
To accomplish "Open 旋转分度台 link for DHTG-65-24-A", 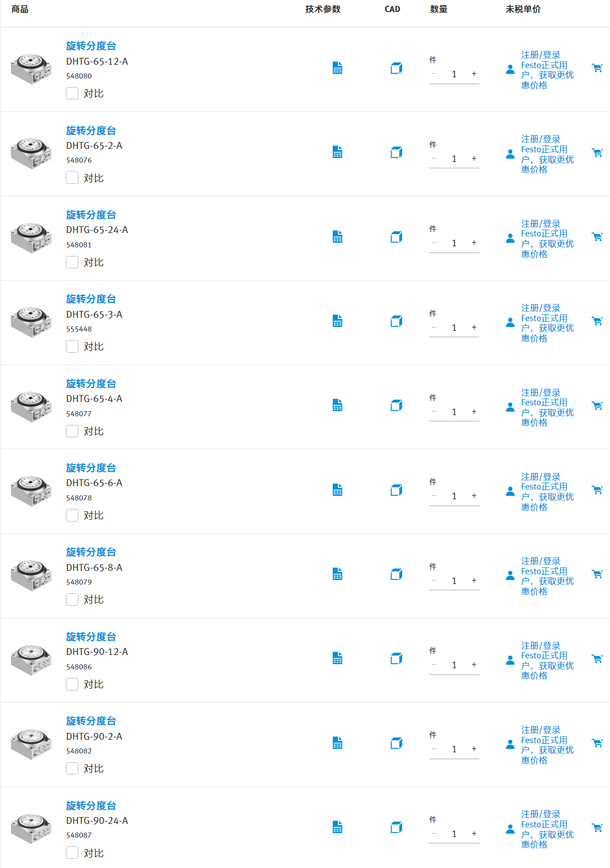I will pyautogui.click(x=91, y=215).
